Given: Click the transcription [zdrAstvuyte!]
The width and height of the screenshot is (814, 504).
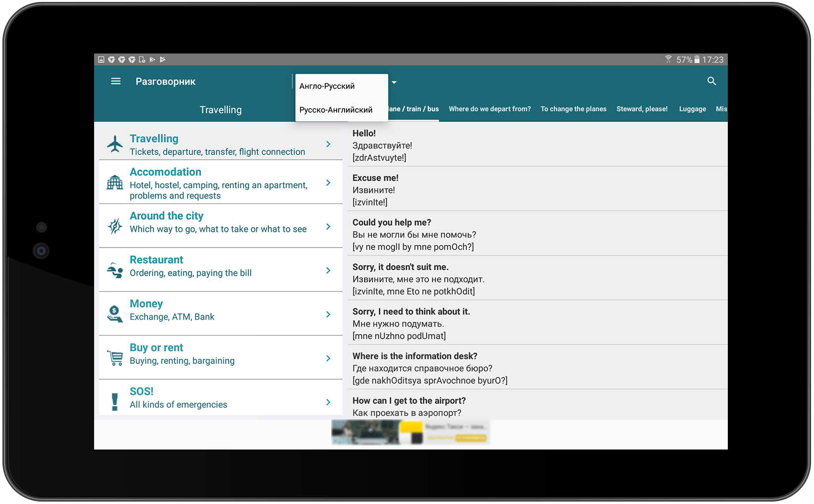Looking at the screenshot, I should tap(379, 158).
